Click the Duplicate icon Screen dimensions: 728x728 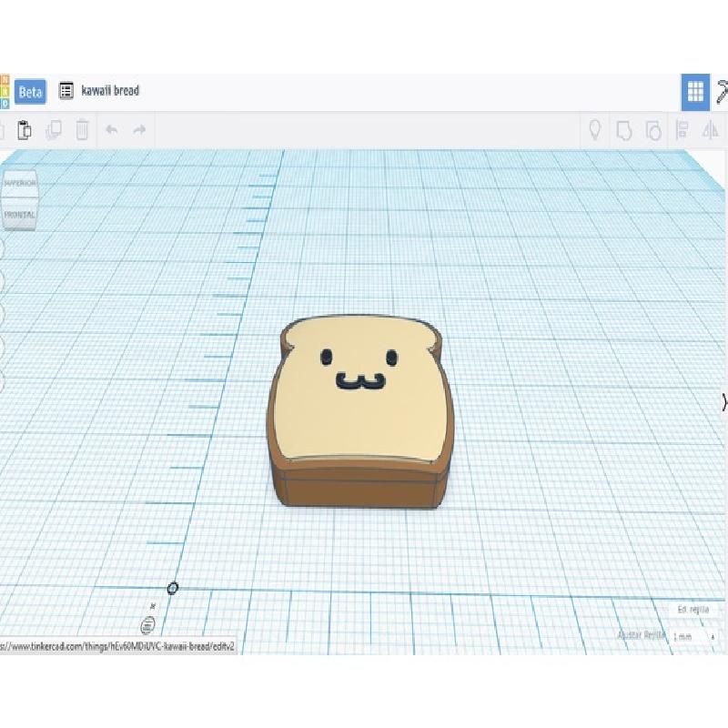tap(54, 130)
